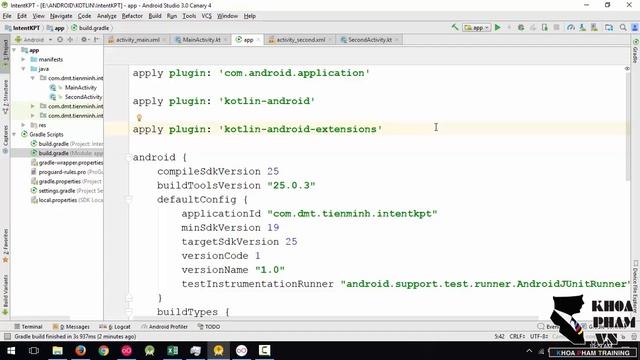
Task: Click the Debug app bug icon
Action: pos(521,27)
